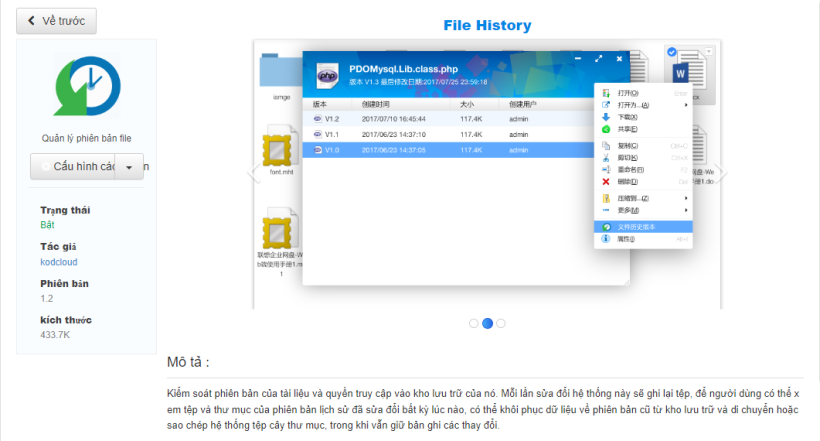Select the first carousel dot
The width and height of the screenshot is (820, 441).
click(474, 323)
